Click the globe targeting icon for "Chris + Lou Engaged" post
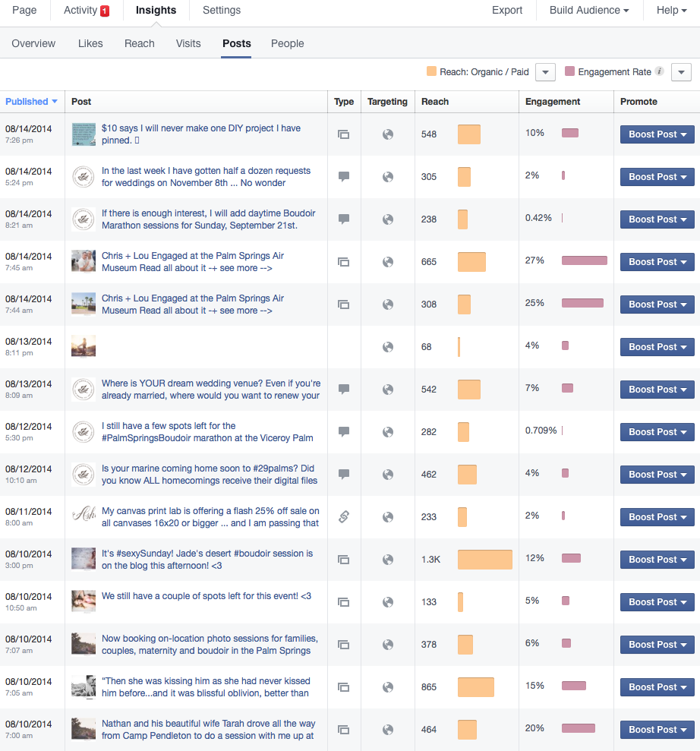 tap(387, 261)
